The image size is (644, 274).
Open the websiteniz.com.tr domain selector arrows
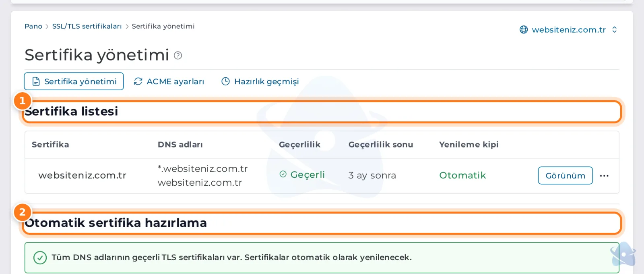[x=614, y=30]
